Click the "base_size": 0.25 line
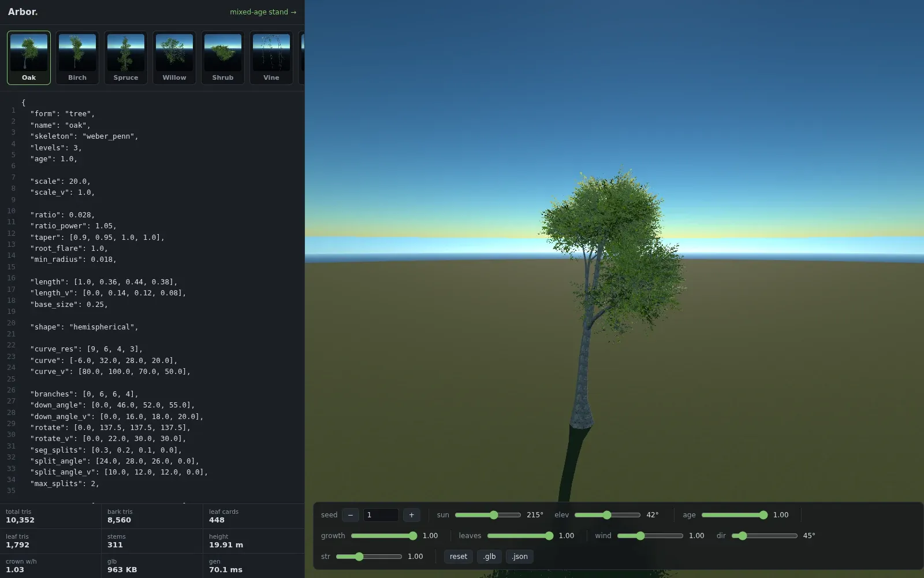 point(69,305)
